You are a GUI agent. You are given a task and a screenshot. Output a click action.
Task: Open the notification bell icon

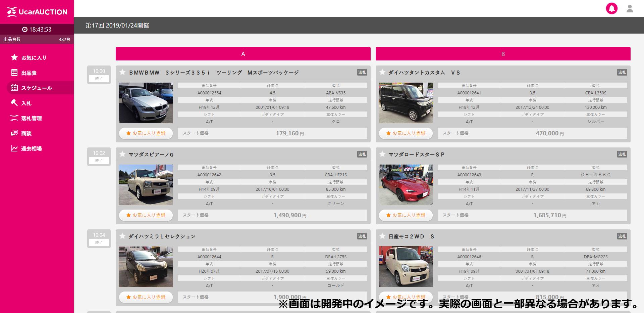click(x=611, y=8)
